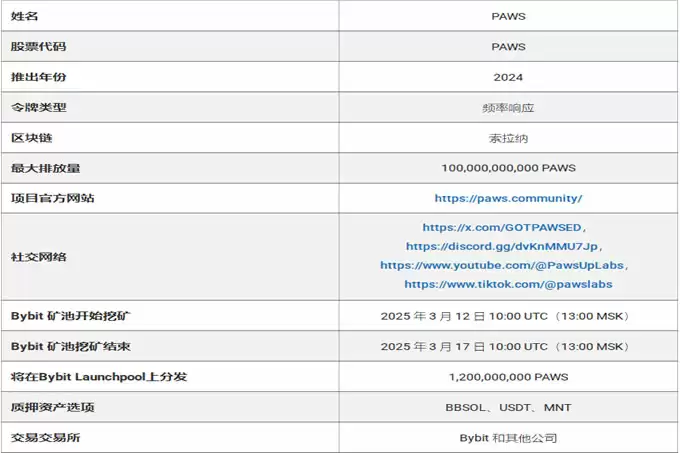Viewport: 680px width, 453px height.
Task: Open the discord.gg/dvKnMMU7Jp invite link
Action: pyautogui.click(x=502, y=247)
